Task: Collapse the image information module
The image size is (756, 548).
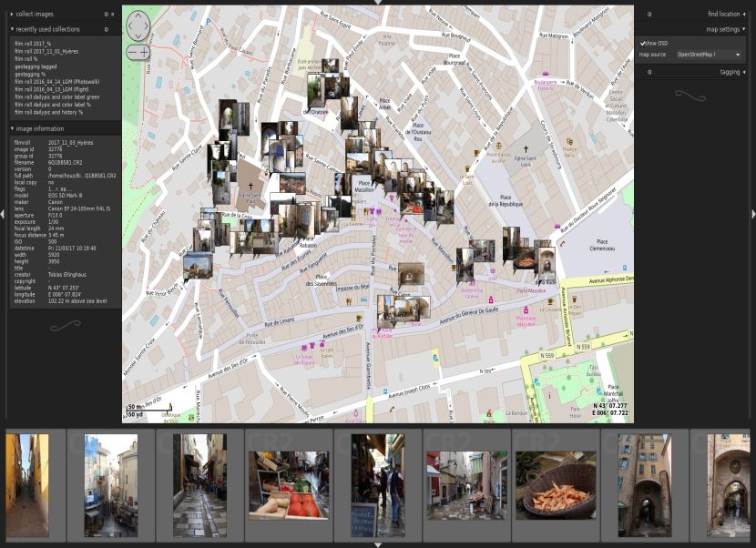Action: coord(12,129)
